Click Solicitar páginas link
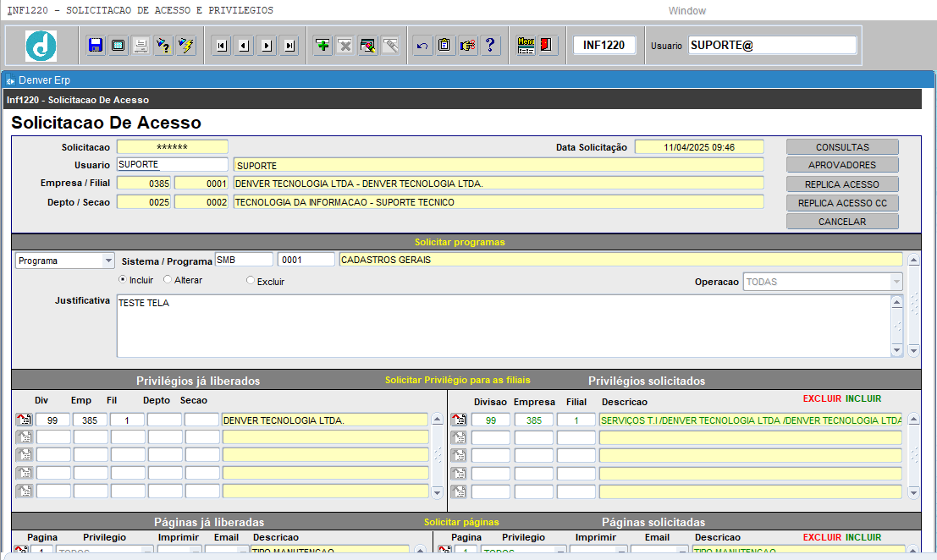 pyautogui.click(x=461, y=523)
